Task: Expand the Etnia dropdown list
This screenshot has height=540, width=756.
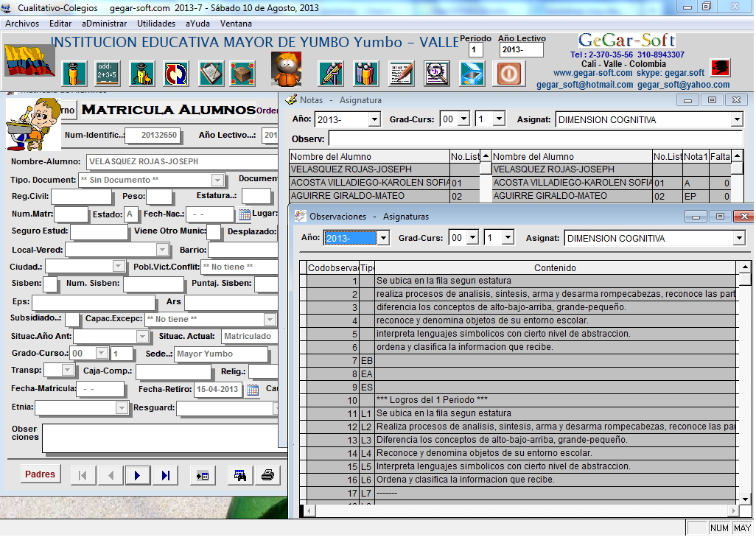Action: pyautogui.click(x=122, y=408)
